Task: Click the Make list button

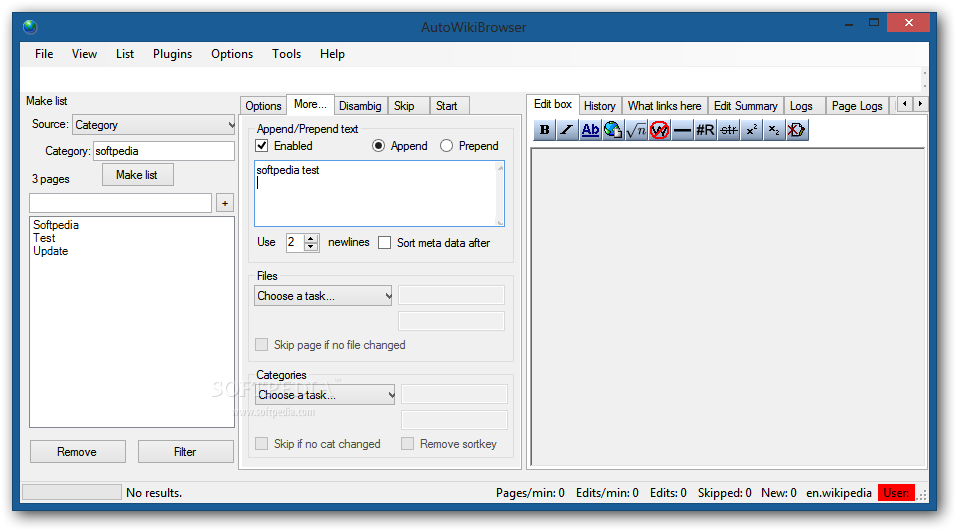Action: click(x=137, y=175)
